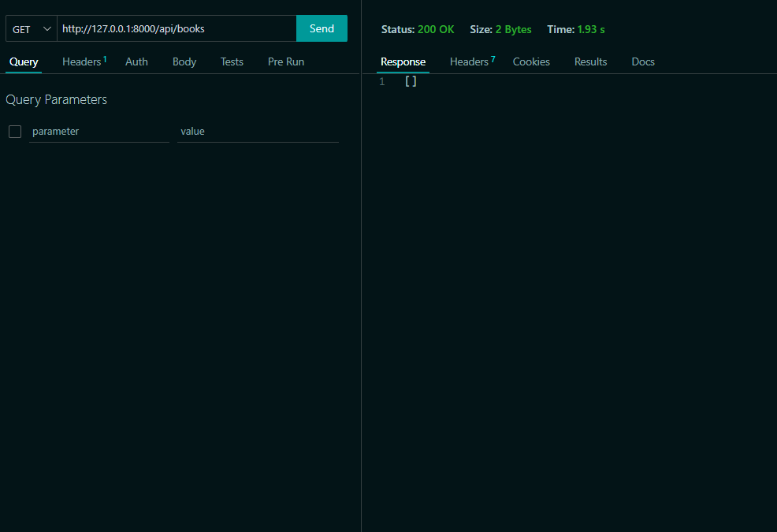This screenshot has height=532, width=777.
Task: Open the Tests tab
Action: [x=232, y=62]
